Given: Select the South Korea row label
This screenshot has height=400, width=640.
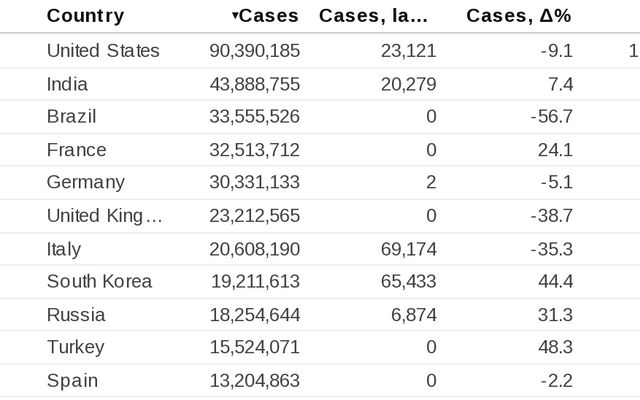Looking at the screenshot, I should coord(99,282).
